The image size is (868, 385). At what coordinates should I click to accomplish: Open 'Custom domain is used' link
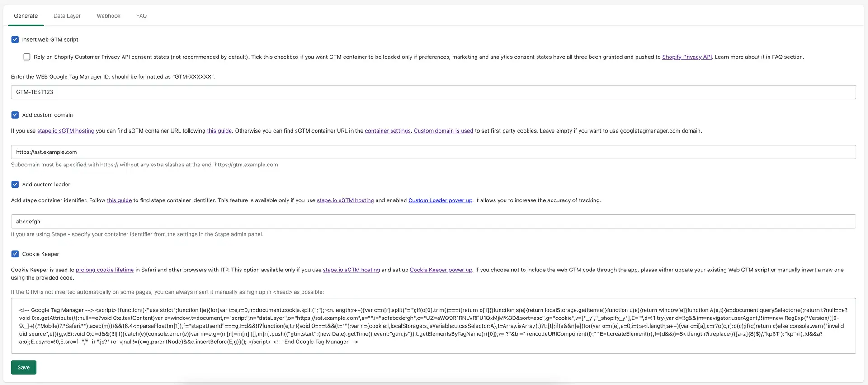[x=443, y=131]
